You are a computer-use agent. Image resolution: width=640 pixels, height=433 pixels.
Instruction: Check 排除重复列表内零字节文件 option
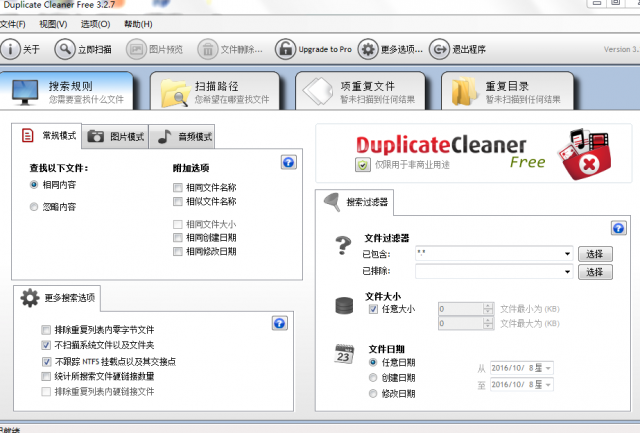46,329
